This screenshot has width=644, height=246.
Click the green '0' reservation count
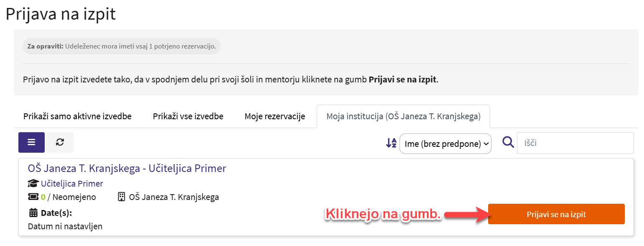43,197
